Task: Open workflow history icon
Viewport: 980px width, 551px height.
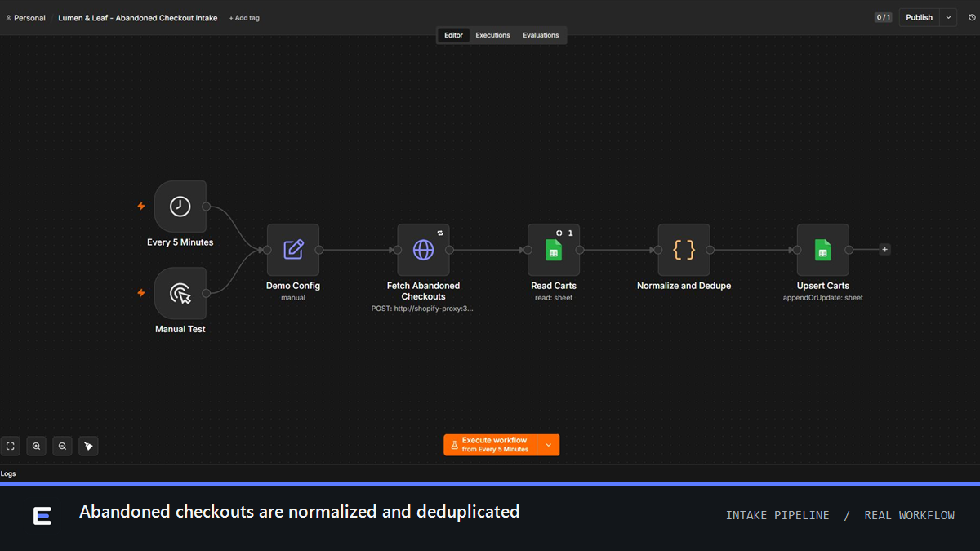Action: coord(972,17)
